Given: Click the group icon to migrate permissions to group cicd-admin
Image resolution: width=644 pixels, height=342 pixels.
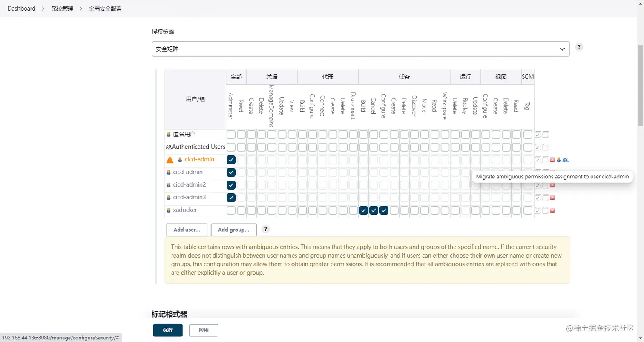Looking at the screenshot, I should (x=565, y=160).
